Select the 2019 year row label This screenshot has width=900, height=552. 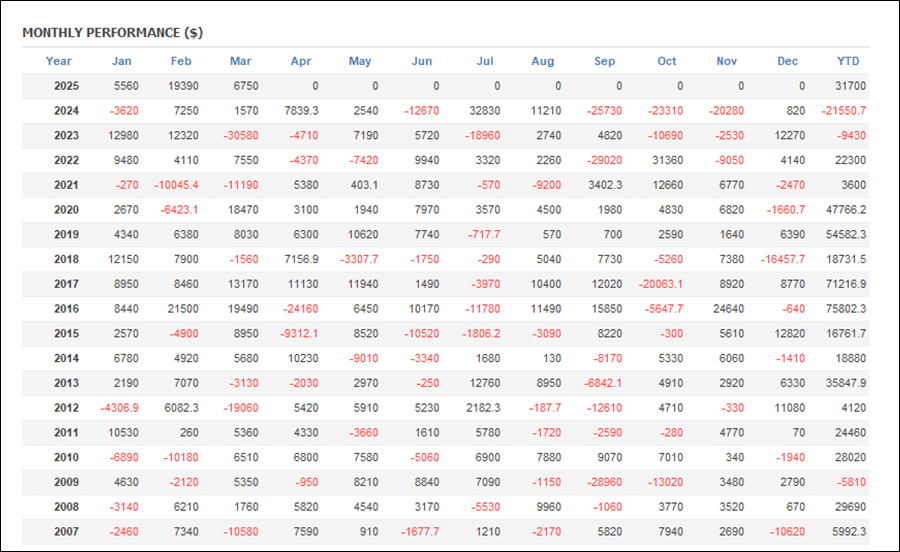(x=67, y=234)
